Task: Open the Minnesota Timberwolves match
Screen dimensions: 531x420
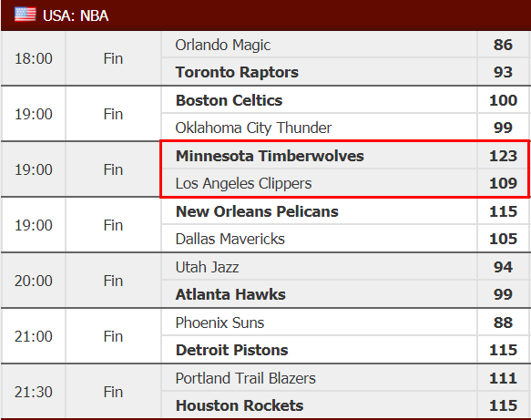Action: pos(270,156)
